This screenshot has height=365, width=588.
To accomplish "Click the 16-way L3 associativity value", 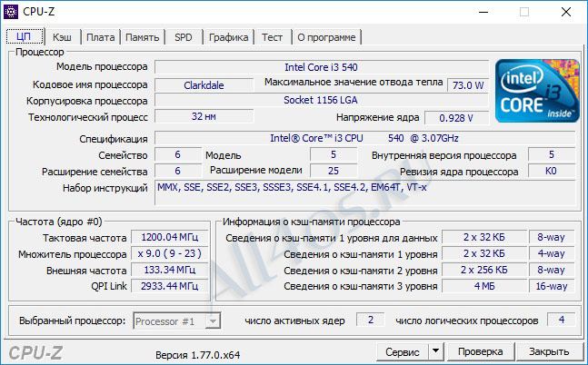I will [x=552, y=286].
